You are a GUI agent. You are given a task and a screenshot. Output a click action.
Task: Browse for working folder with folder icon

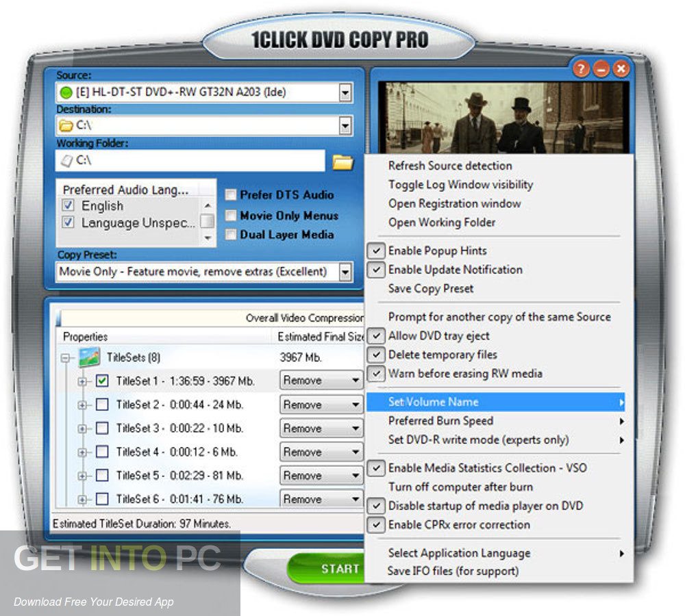coord(342,162)
